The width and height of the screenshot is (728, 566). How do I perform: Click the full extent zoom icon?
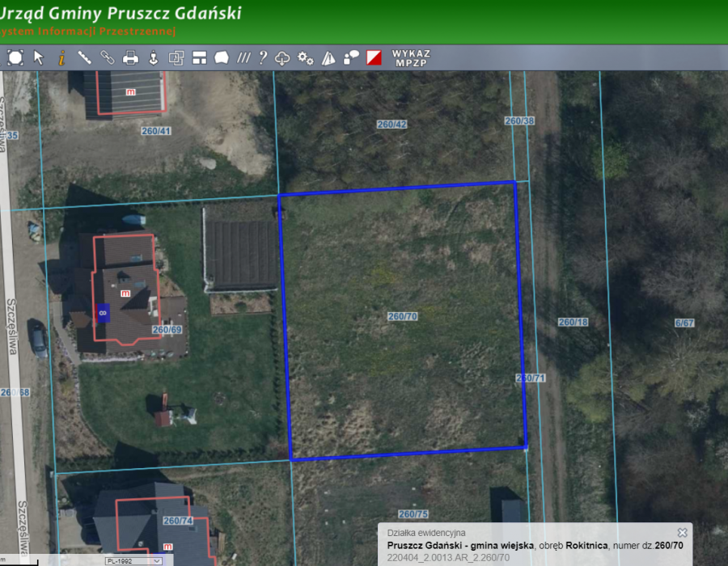(x=15, y=57)
